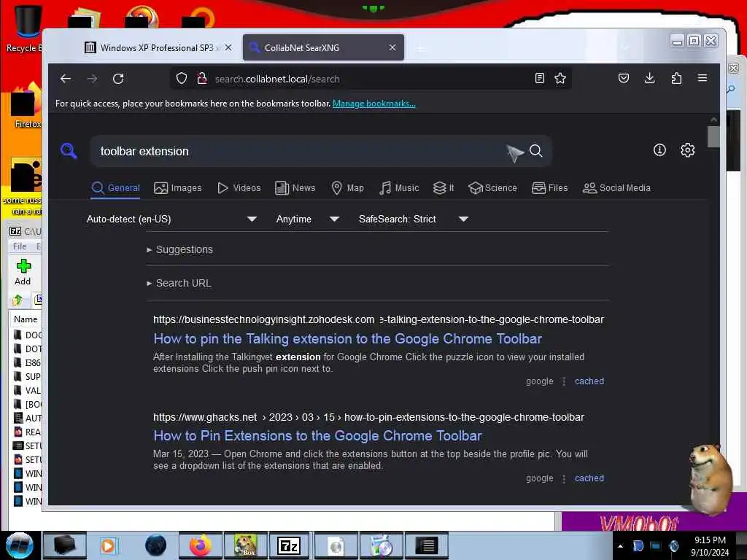Open the Pocket save icon
The image size is (747, 560).
click(x=623, y=78)
